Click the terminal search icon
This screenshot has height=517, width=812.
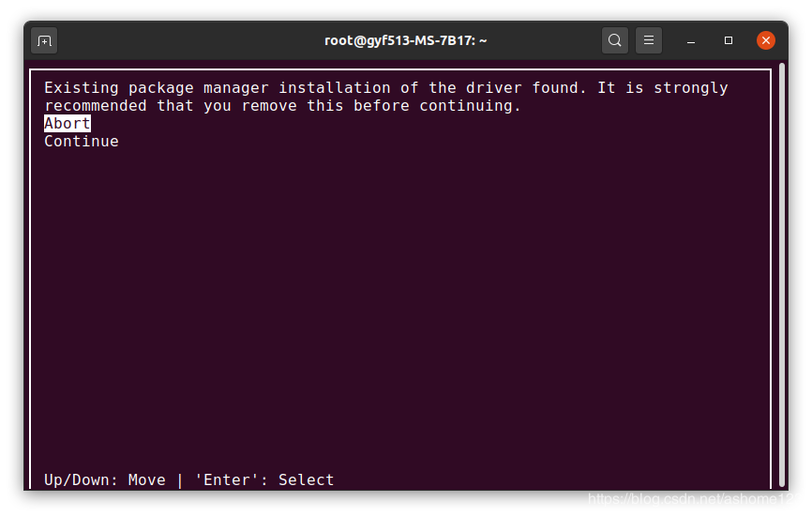click(615, 40)
